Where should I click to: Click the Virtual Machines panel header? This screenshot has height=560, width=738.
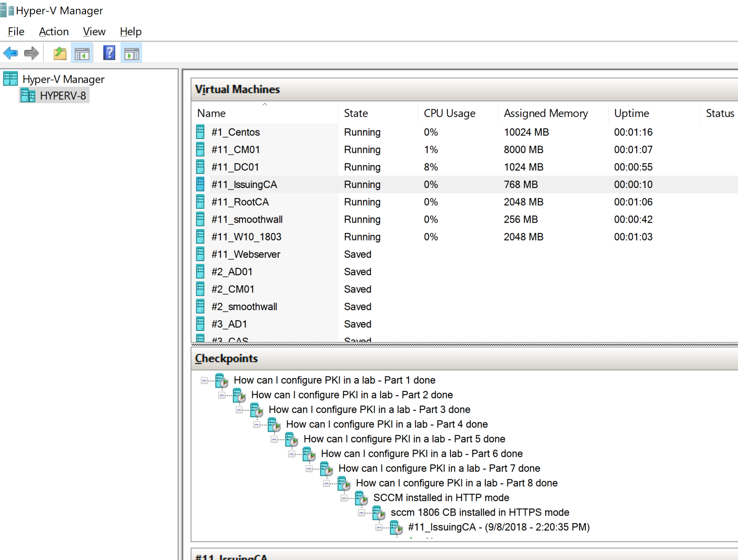coord(465,89)
